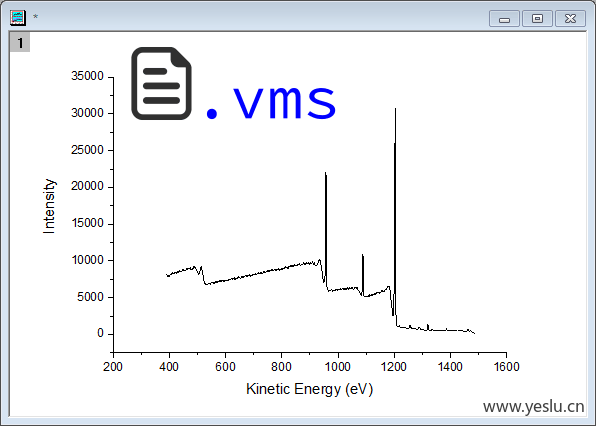This screenshot has width=596, height=426.
Task: Click the asterisk window title text
Action: (x=35, y=17)
